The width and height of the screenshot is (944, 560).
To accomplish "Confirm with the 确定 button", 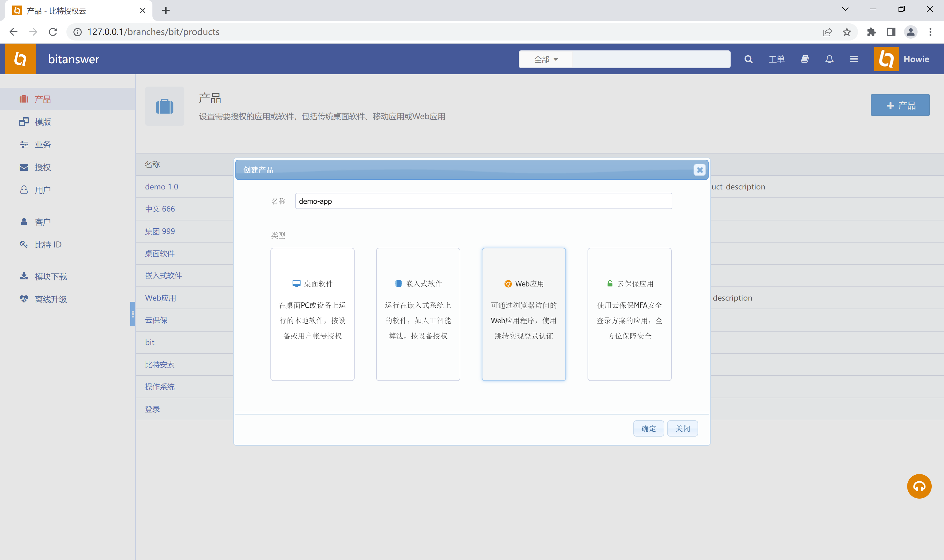I will pyautogui.click(x=648, y=428).
